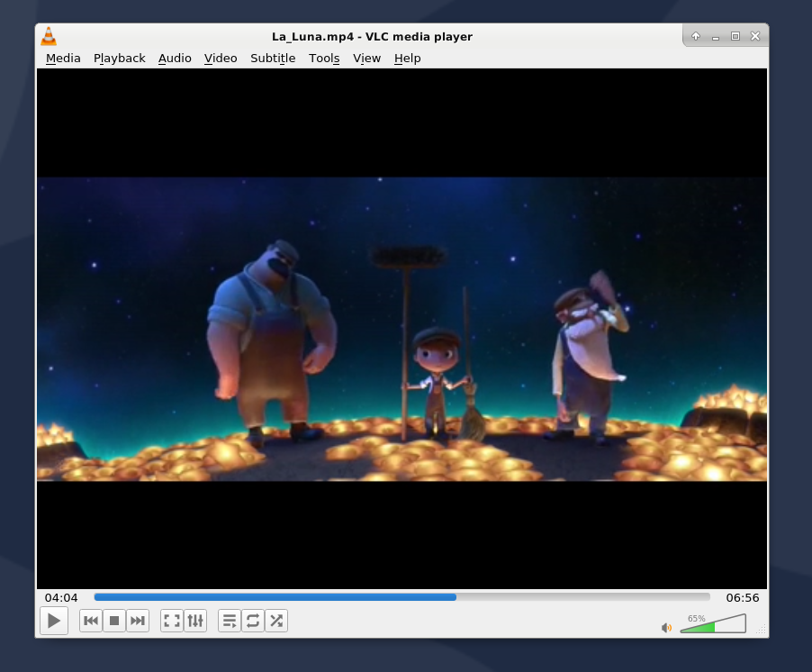The image size is (812, 672).
Task: Open the Playback menu
Action: coord(119,59)
